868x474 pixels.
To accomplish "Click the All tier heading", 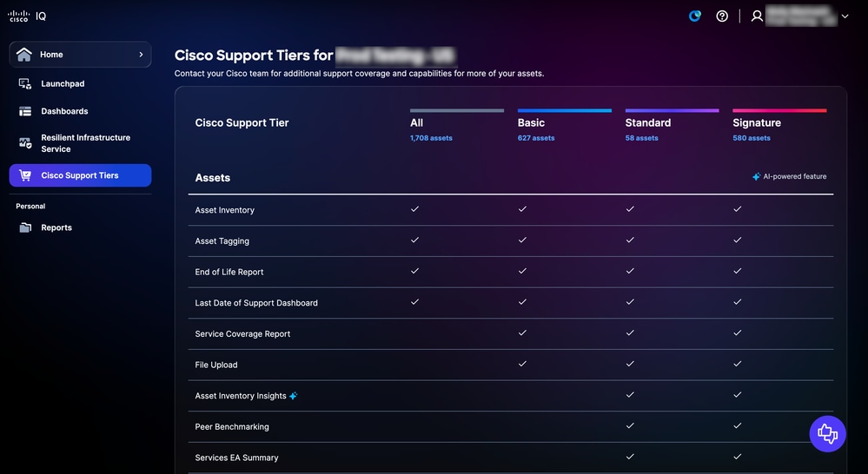I will coord(416,122).
